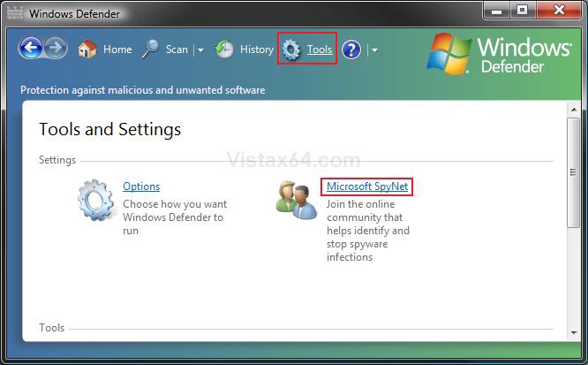Click the vertical scrollbar thumb

[x=573, y=172]
